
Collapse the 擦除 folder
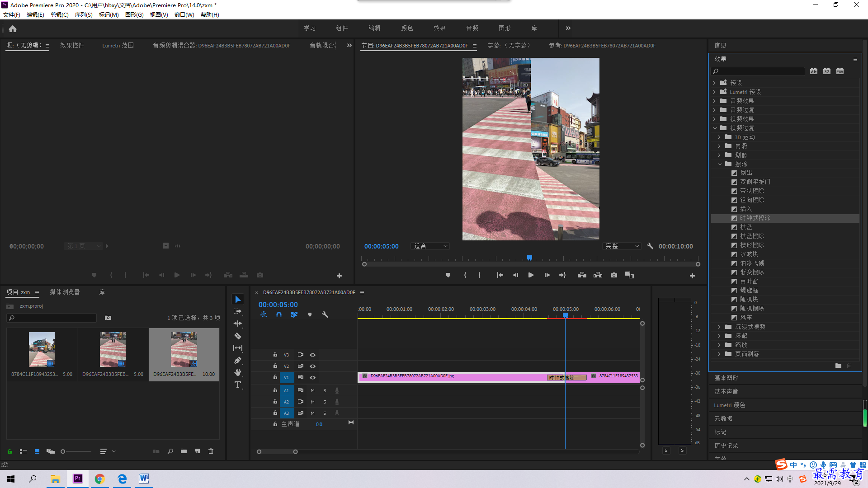720,164
